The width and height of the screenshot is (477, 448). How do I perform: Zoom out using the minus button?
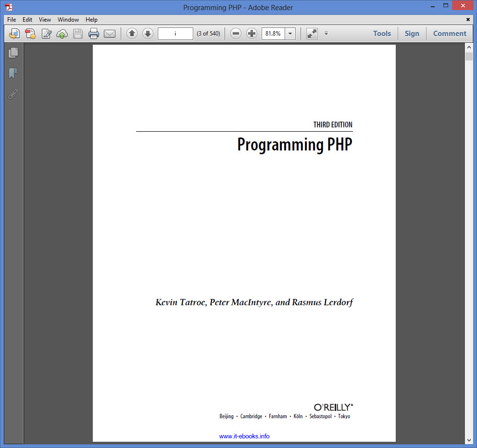(236, 34)
